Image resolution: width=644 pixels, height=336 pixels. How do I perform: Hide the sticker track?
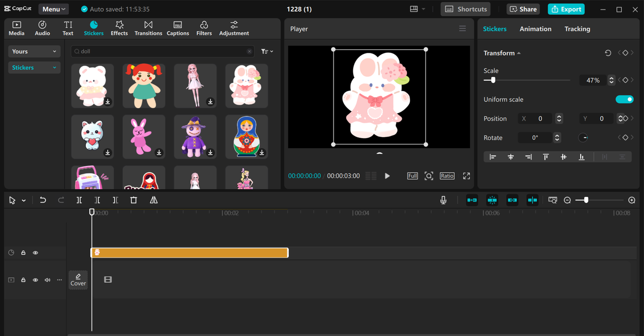[35, 253]
